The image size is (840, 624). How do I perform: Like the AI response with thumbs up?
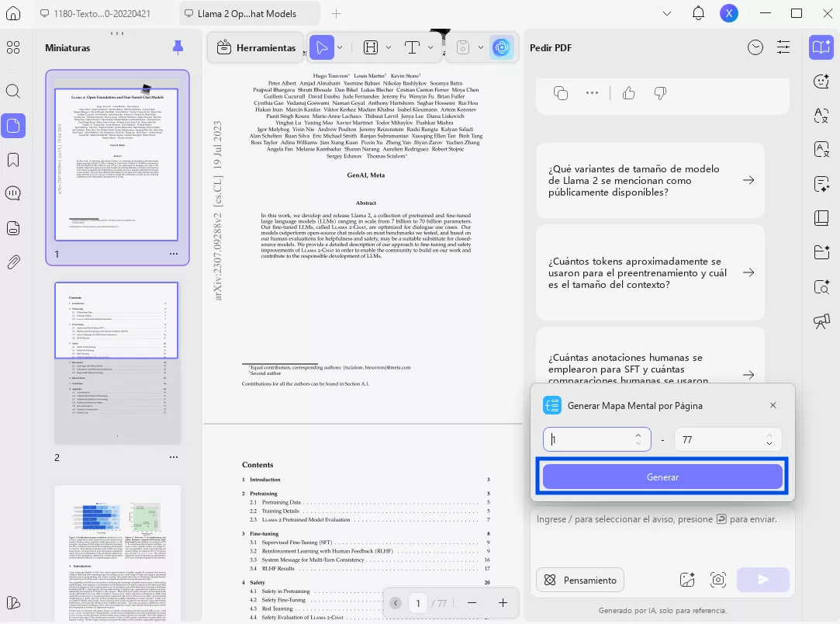[629, 92]
